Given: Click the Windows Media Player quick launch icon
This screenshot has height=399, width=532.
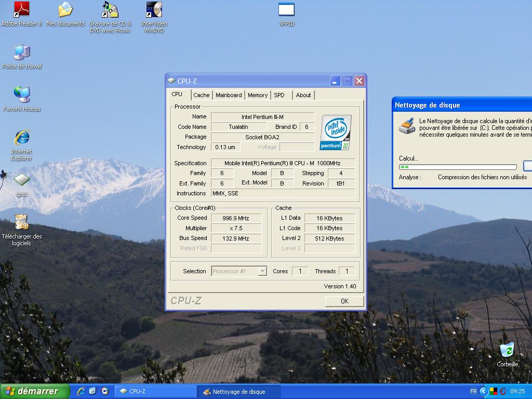Looking at the screenshot, I should click(105, 391).
